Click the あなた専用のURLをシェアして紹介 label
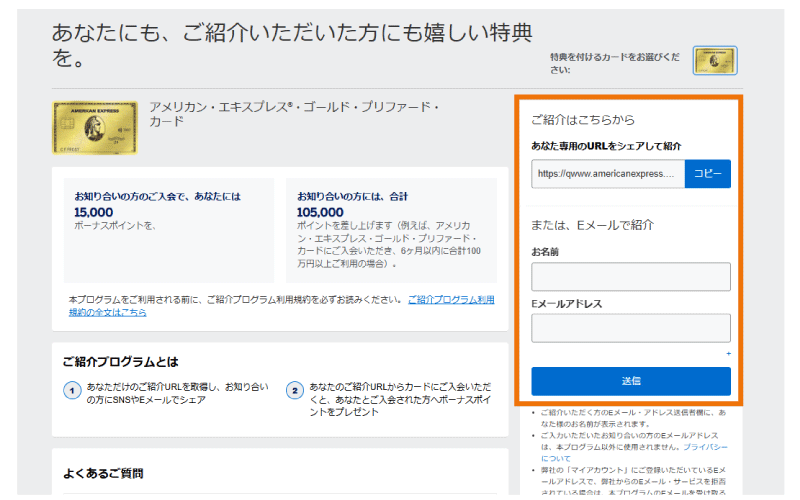The width and height of the screenshot is (800, 500). click(606, 146)
